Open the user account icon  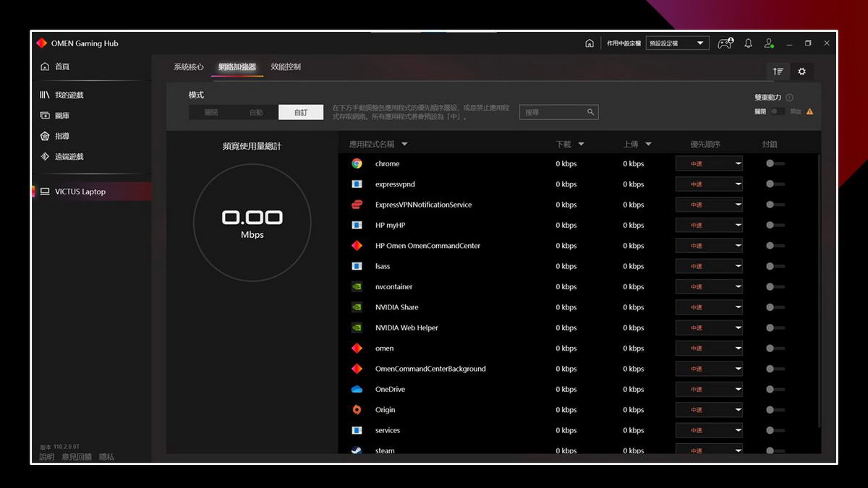click(x=769, y=43)
